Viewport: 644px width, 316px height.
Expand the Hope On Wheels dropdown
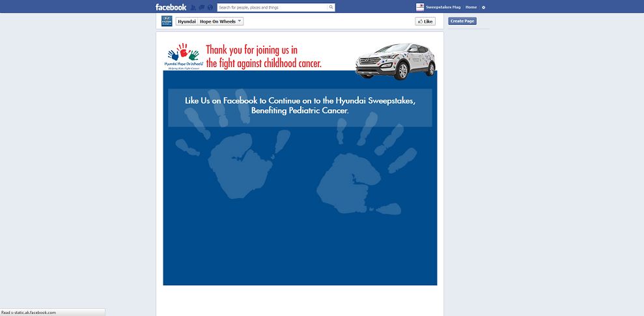[221, 22]
